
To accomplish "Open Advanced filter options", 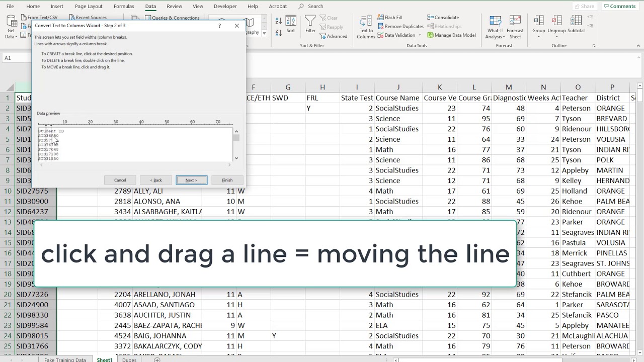I will pos(333,36).
